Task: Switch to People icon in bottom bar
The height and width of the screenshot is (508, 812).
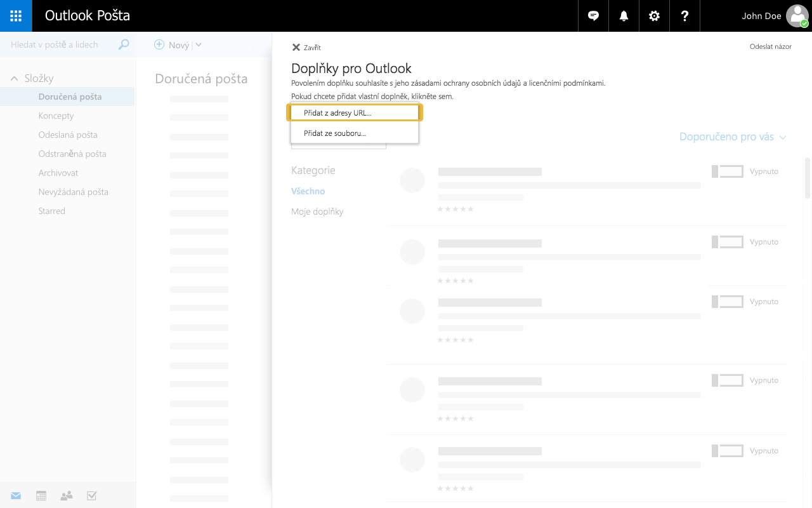Action: coord(67,496)
